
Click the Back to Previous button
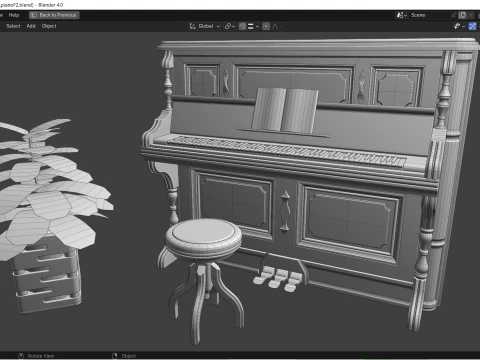pyautogui.click(x=54, y=15)
